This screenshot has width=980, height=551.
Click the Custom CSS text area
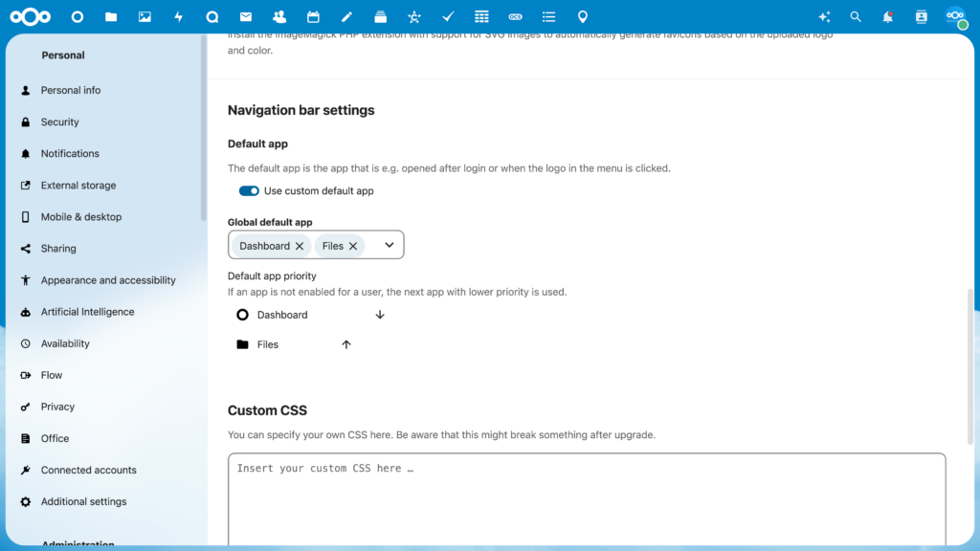pyautogui.click(x=586, y=497)
